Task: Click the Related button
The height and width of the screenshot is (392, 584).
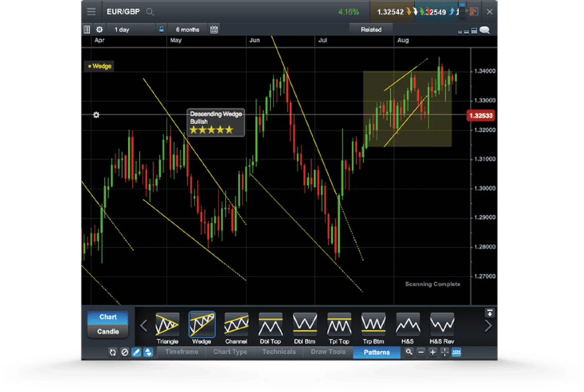Action: (371, 29)
